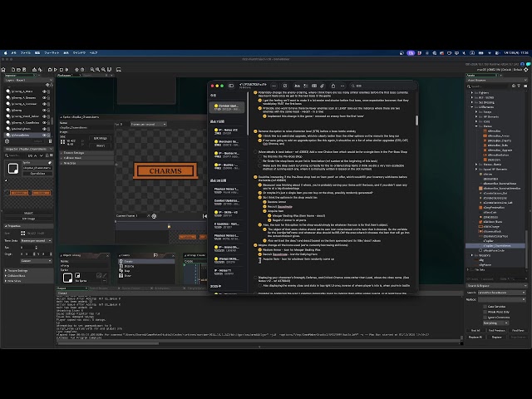Click the New Project toolbar icon

pos(13,70)
